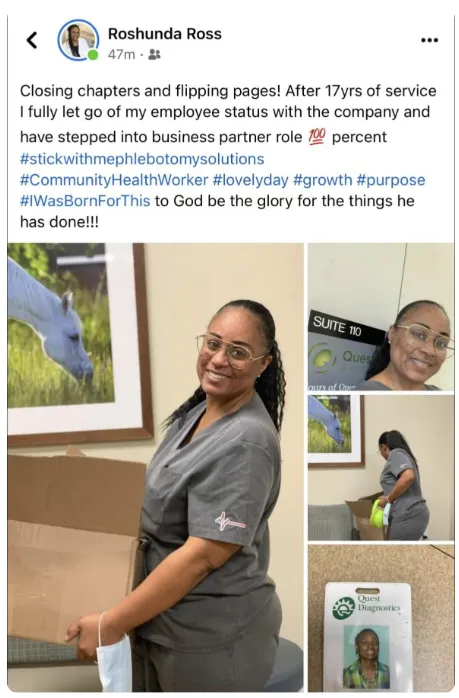View the photo of packing the box

pyautogui.click(x=381, y=468)
